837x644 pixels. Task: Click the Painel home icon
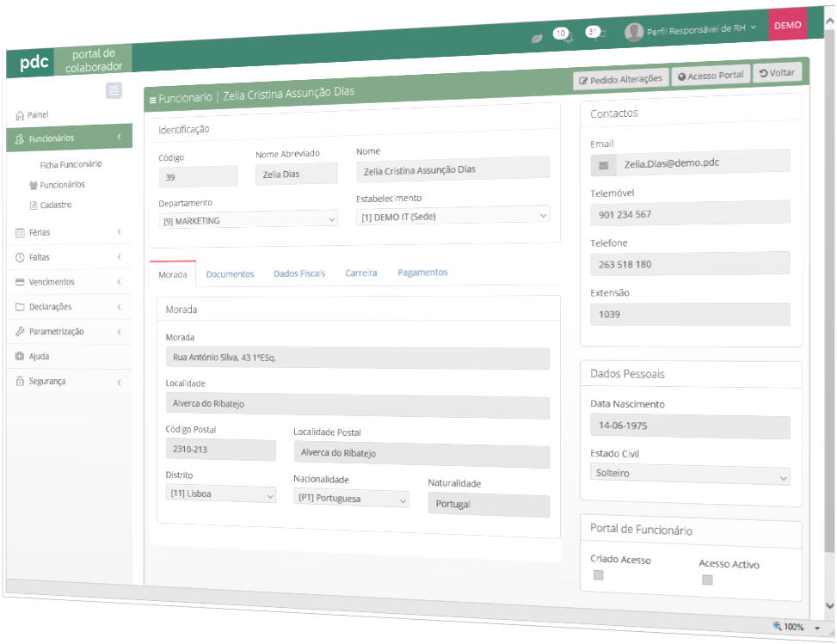pyautogui.click(x=20, y=114)
